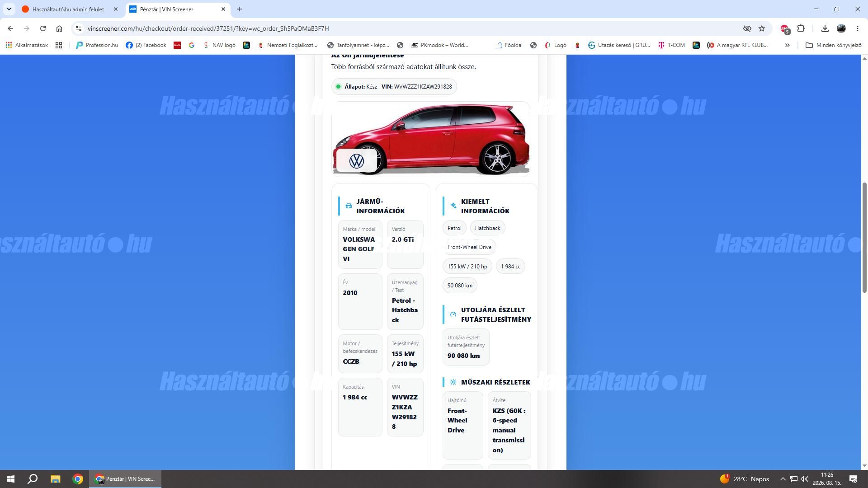Viewport: 868px width, 488px height.
Task: Click the tab groups grid icon in bookmarks bar
Action: pos(59,45)
